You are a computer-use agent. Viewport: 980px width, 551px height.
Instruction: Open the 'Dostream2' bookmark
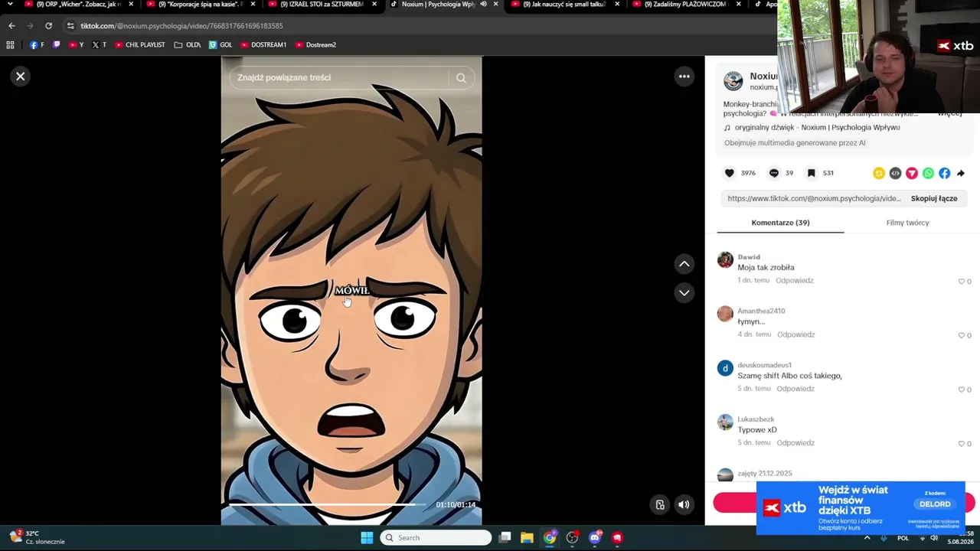point(315,45)
